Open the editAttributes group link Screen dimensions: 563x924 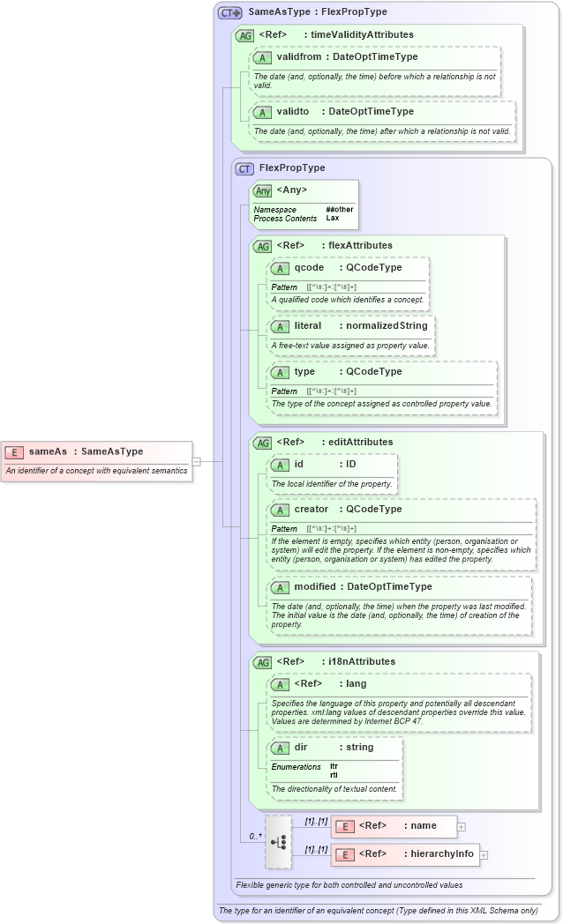point(361,442)
